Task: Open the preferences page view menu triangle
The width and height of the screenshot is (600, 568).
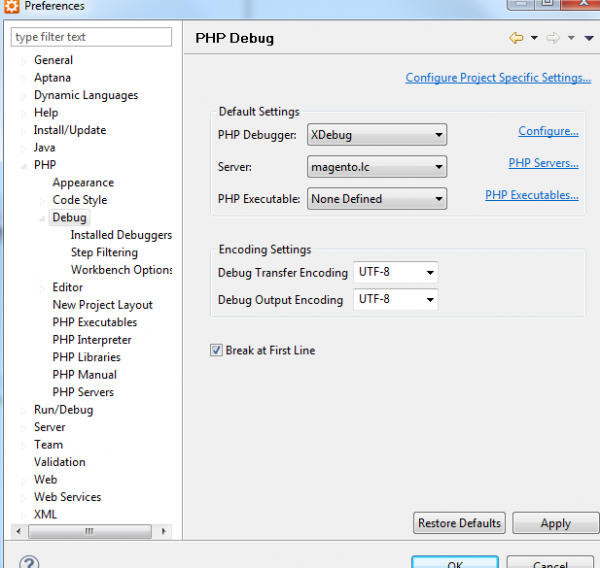Action: pos(589,38)
